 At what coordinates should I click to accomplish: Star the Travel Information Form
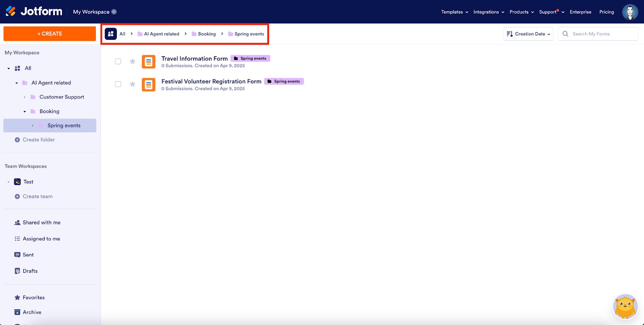coord(132,62)
